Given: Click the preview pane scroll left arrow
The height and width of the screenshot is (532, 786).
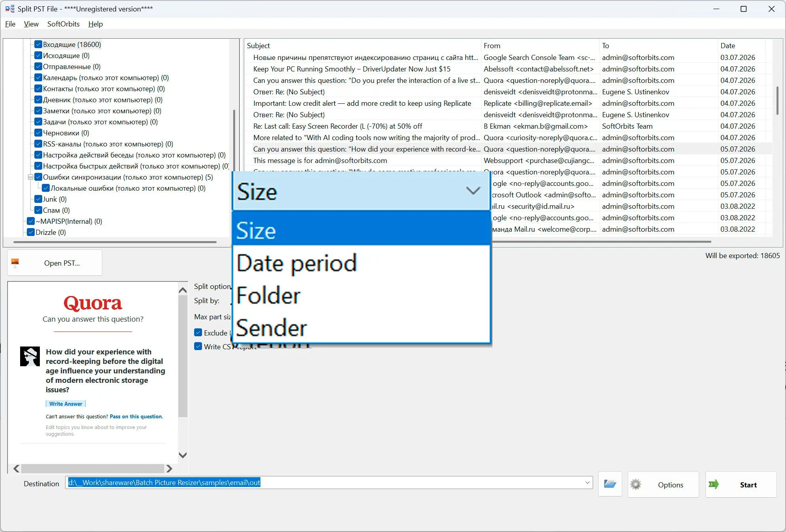Looking at the screenshot, I should pos(16,468).
